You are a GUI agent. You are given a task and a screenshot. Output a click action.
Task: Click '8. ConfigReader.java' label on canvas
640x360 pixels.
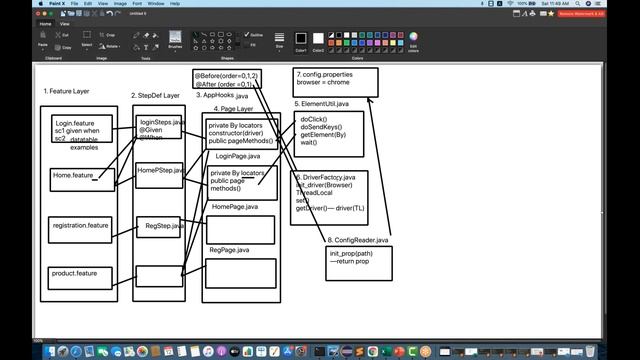pyautogui.click(x=358, y=240)
